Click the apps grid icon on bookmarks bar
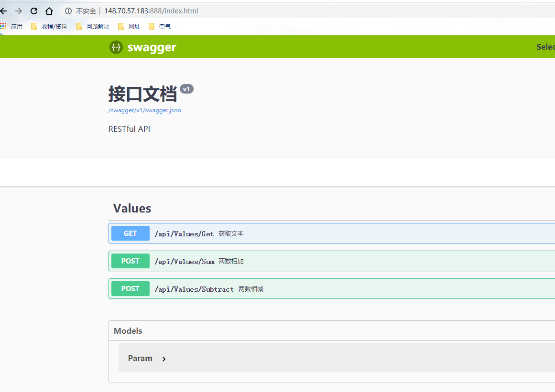The width and height of the screenshot is (555, 392). [4, 26]
